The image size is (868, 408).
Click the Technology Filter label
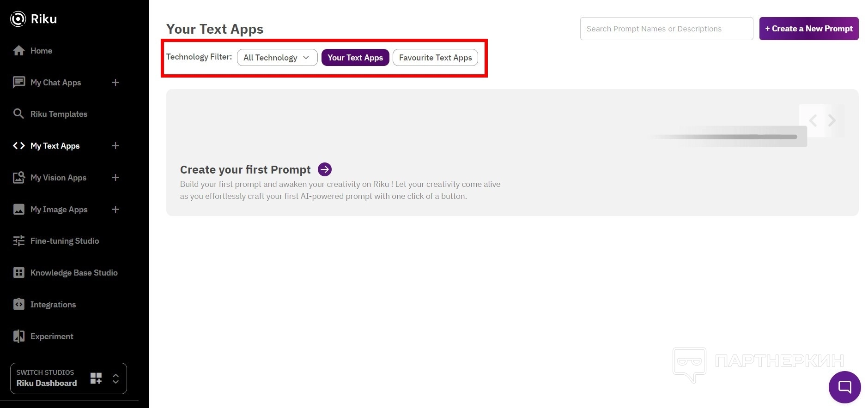tap(199, 57)
